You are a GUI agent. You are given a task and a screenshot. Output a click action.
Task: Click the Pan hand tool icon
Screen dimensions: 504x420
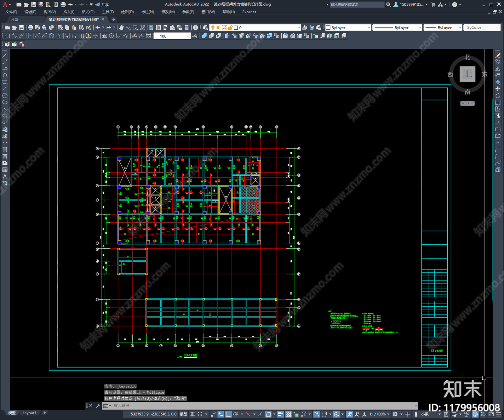121,28
